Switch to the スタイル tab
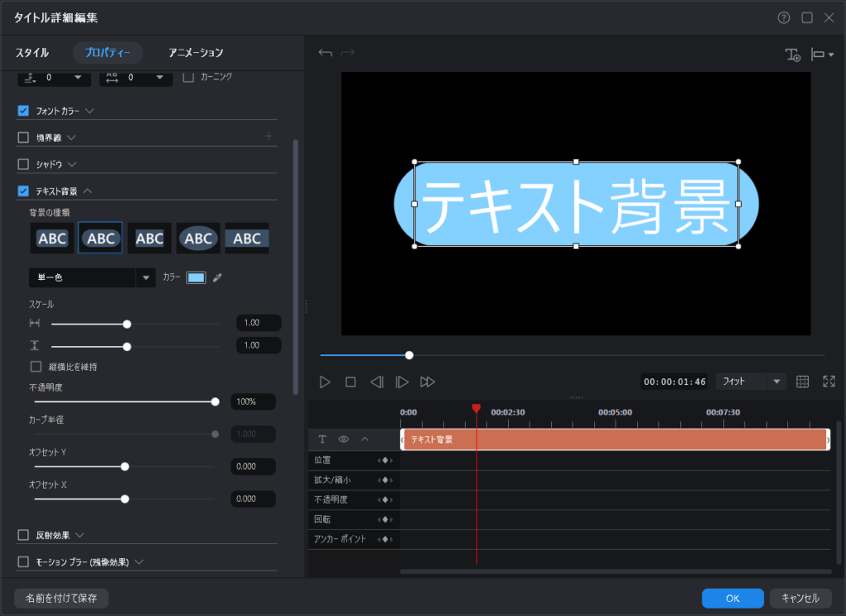Screen dimensions: 846x616 coord(32,53)
